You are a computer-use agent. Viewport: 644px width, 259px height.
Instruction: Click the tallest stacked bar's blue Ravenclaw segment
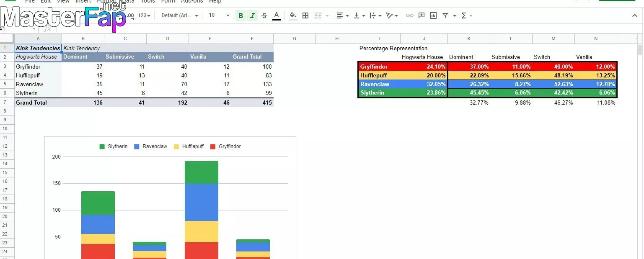(x=202, y=202)
